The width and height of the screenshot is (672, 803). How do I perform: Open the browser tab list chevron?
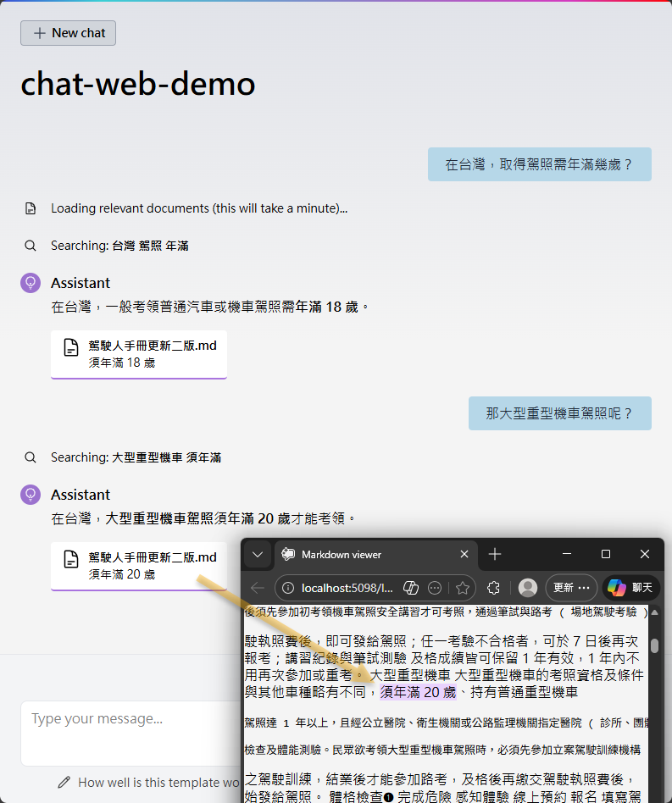258,555
